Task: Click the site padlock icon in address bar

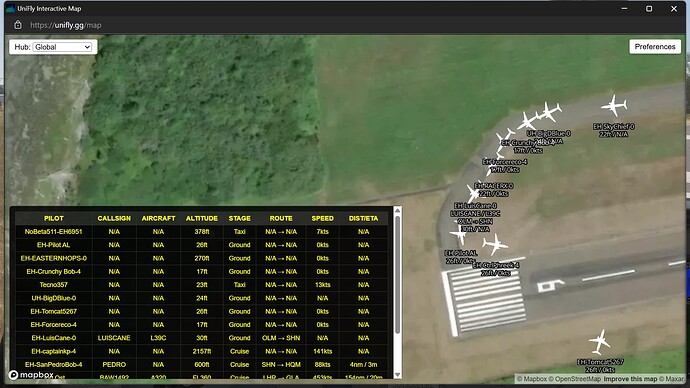Action: (x=18, y=25)
